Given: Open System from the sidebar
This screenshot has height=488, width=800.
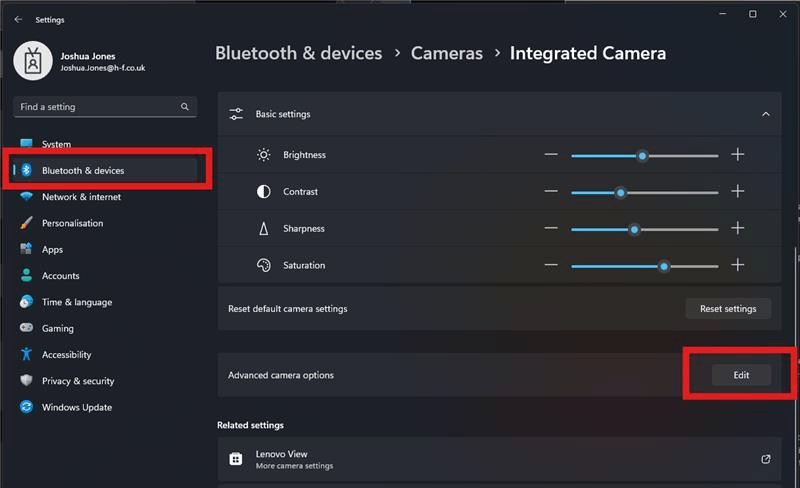Looking at the screenshot, I should coord(105,144).
